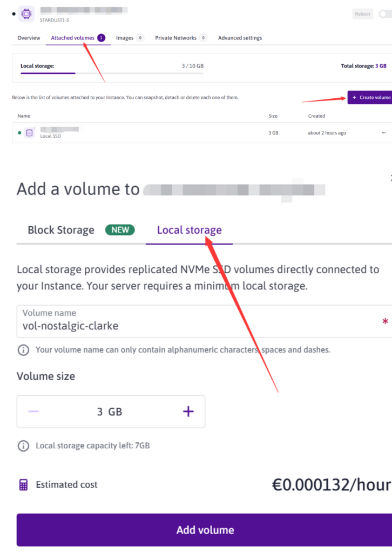Click the info icon next to local storage capacity
Viewport: 392px width, 553px height.
tap(23, 446)
